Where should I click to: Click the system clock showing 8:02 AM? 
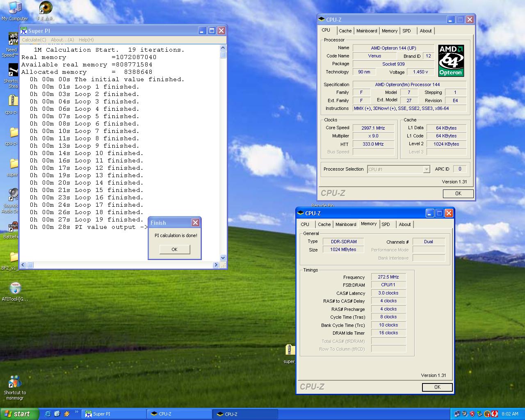coord(510,414)
